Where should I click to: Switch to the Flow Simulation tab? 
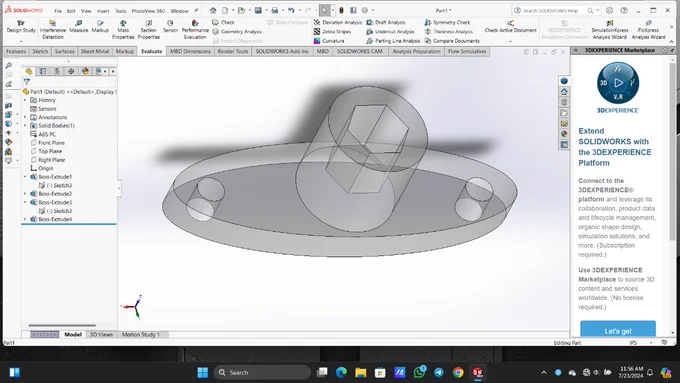467,51
